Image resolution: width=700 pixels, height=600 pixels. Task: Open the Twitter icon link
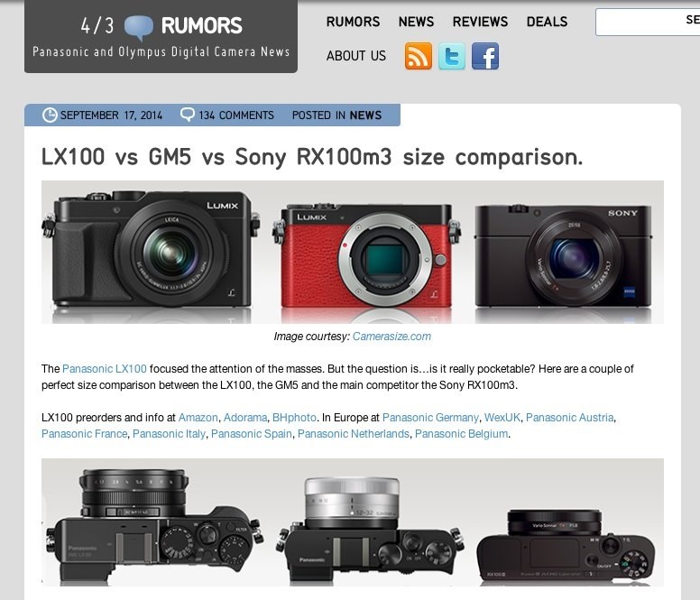[x=452, y=56]
